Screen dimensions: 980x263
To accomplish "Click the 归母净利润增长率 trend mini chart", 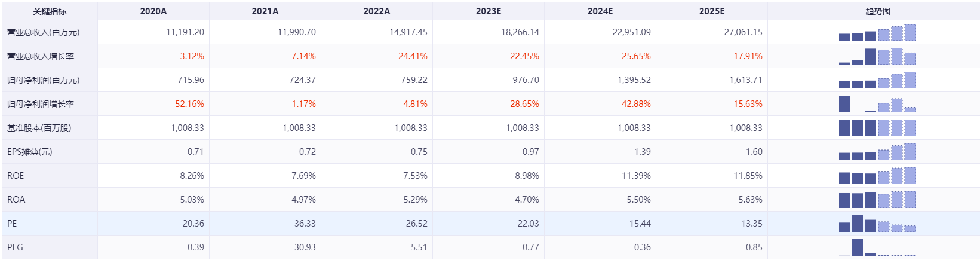I will click(877, 104).
